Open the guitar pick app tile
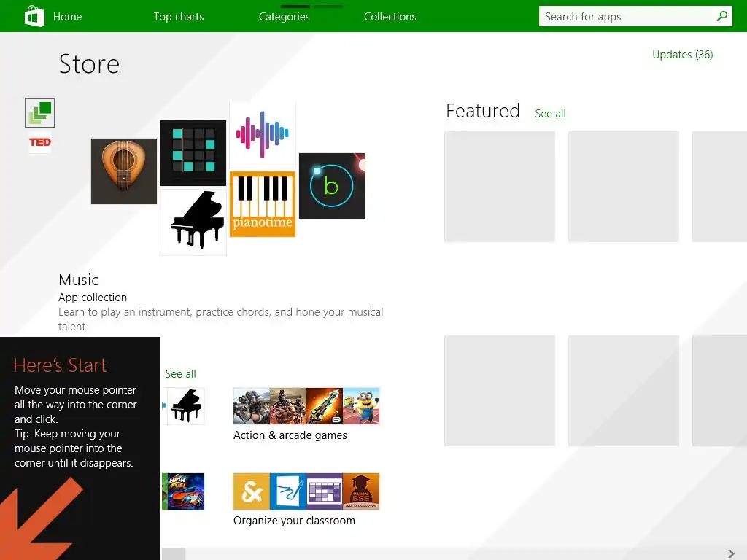747x560 pixels. tap(124, 171)
